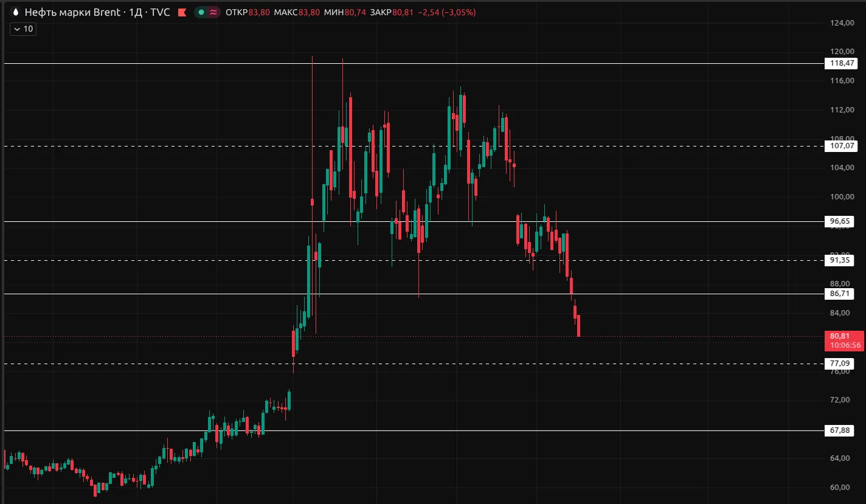Click the price change −2,54 (−3,05%)
Image resolution: width=866 pixels, height=504 pixels.
447,12
